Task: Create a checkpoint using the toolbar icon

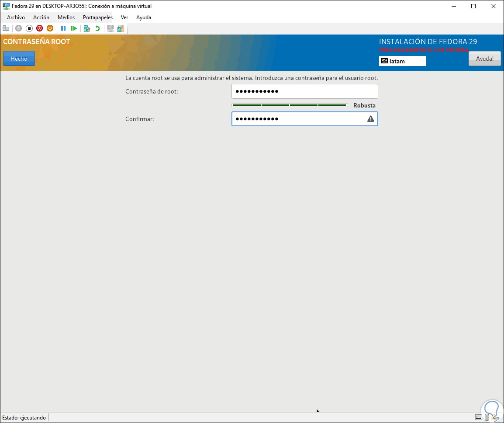Action: 87,28
